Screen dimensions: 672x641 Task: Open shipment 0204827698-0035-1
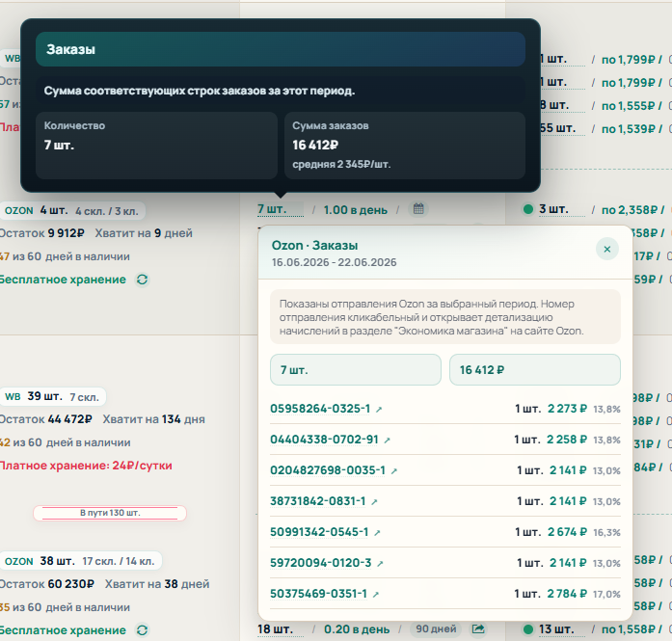(x=328, y=470)
